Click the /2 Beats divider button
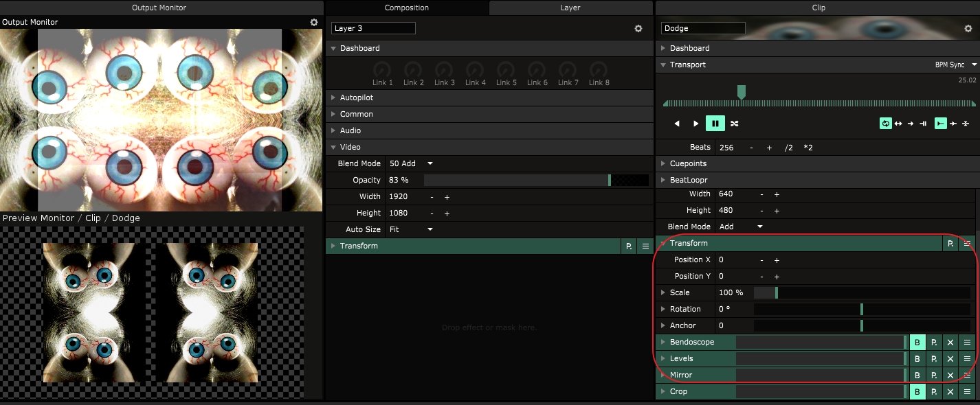 [x=789, y=148]
